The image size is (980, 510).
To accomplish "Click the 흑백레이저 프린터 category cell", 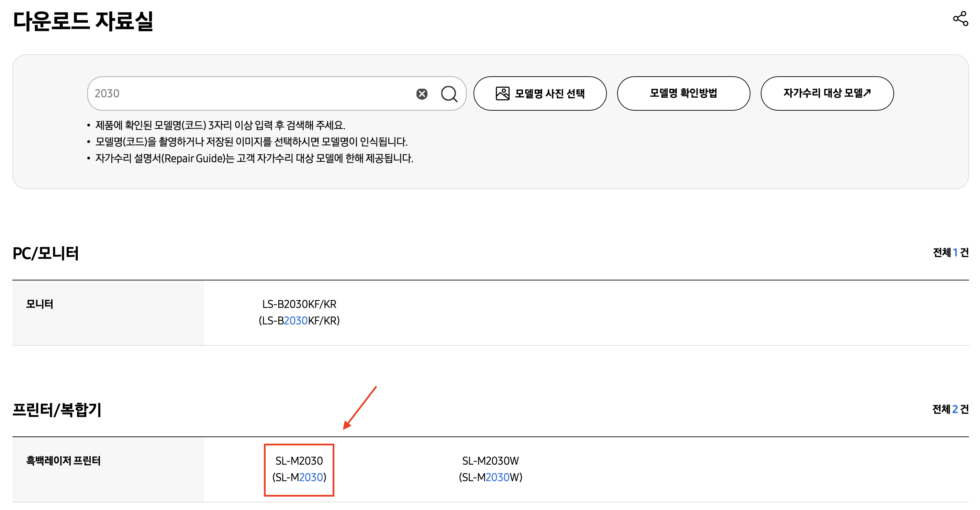I will (x=108, y=469).
